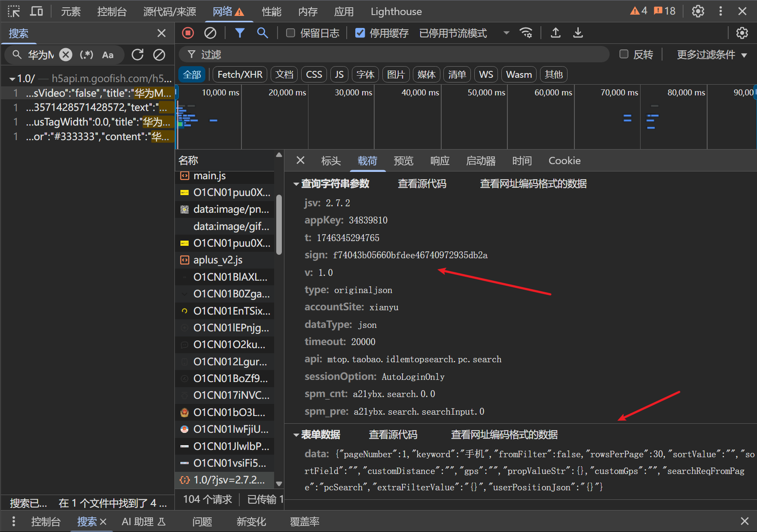The width and height of the screenshot is (757, 532).
Task: Click 查看源代码 next to 表单数据
Action: tap(393, 435)
